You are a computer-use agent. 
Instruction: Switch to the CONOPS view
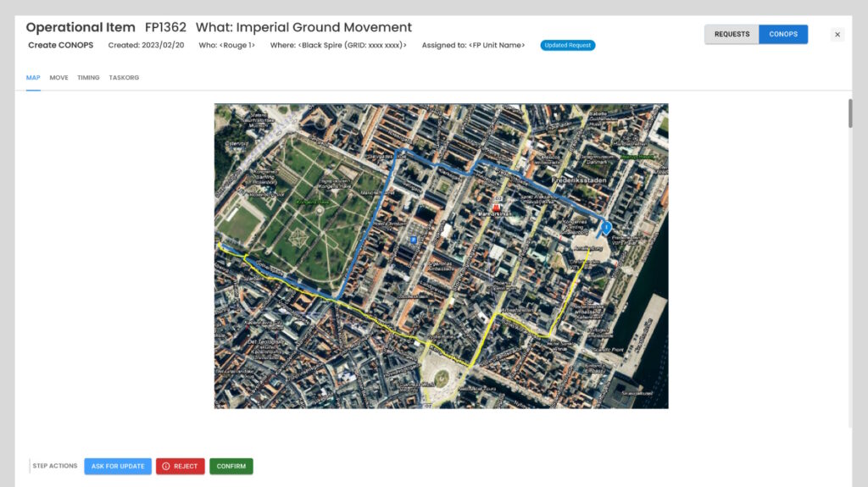point(782,35)
